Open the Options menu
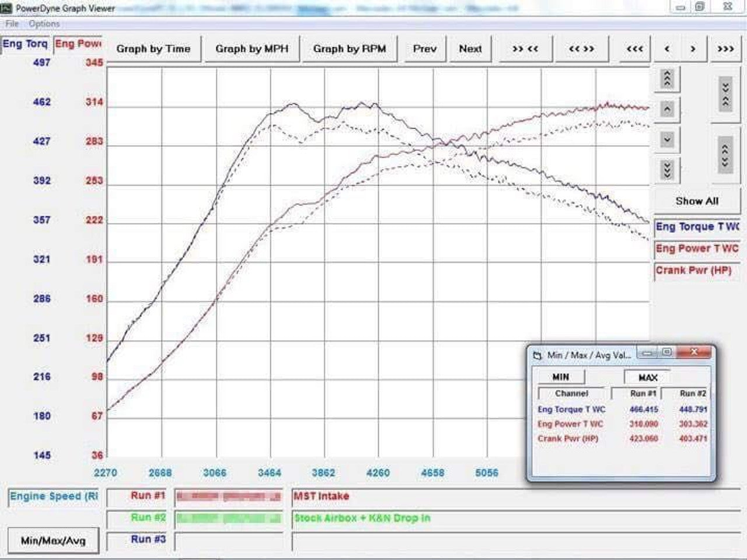Screen dimensions: 747x560 pyautogui.click(x=44, y=24)
